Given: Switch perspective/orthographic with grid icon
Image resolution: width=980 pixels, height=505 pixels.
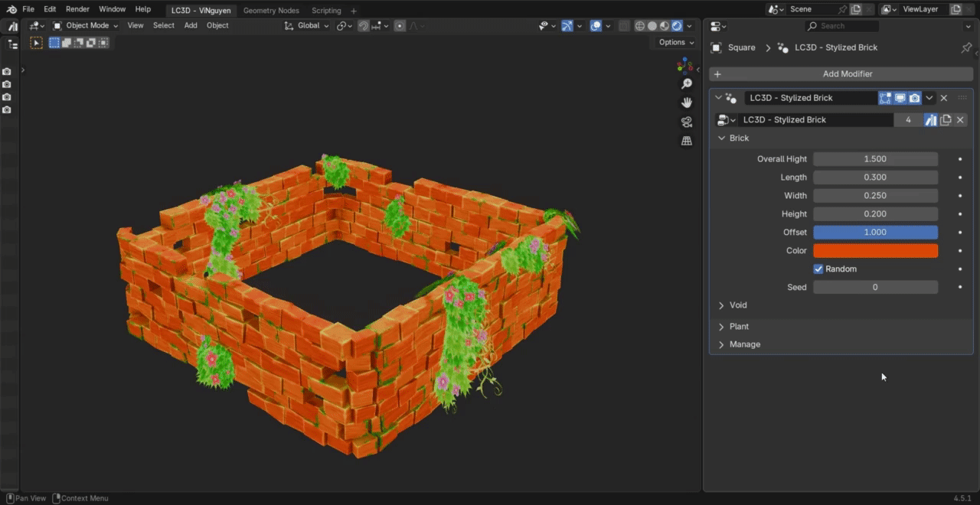Looking at the screenshot, I should point(687,141).
